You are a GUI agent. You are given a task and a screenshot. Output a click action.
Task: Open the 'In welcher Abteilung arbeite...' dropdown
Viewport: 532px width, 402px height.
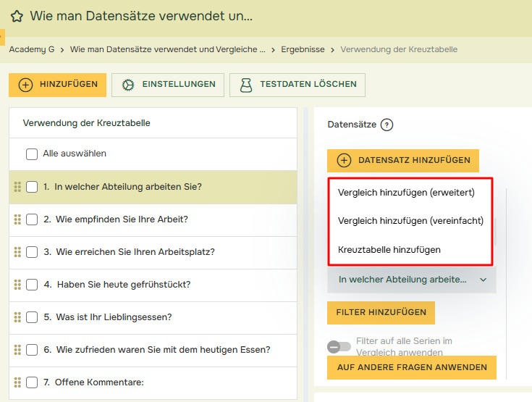click(411, 279)
